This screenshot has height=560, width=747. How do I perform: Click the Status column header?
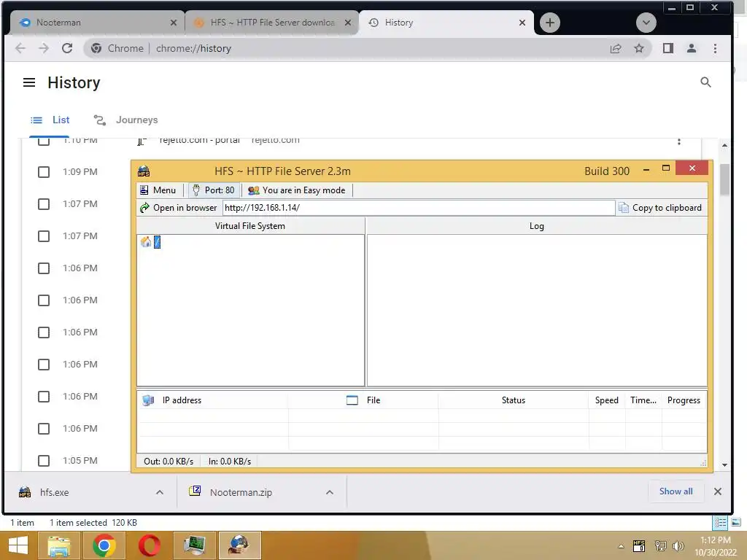pyautogui.click(x=513, y=400)
